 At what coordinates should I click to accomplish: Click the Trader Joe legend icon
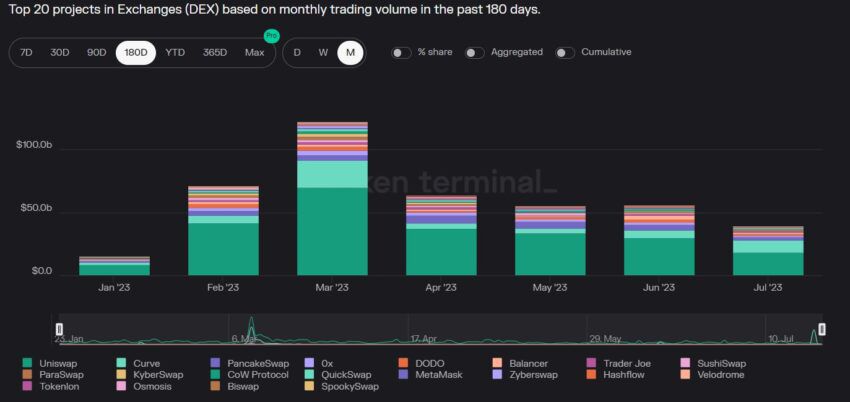(x=591, y=364)
